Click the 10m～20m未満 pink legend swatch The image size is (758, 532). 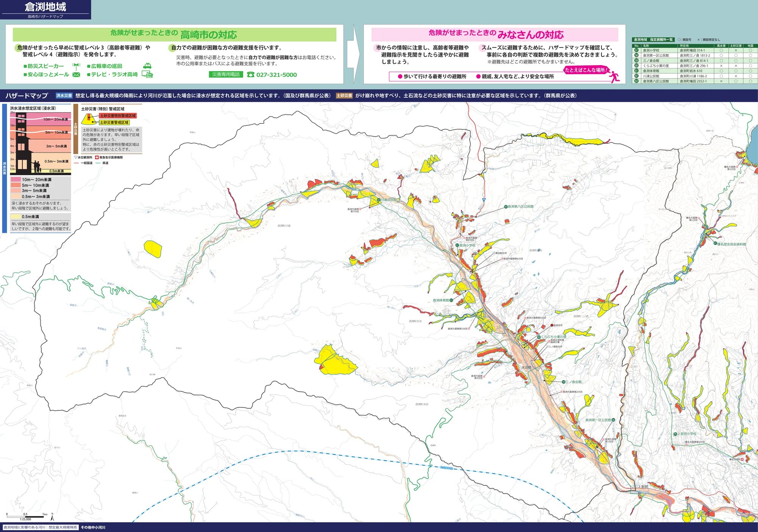point(16,179)
